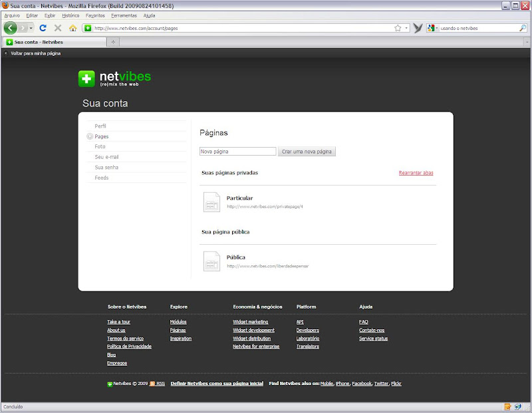Viewport: 532px width, 413px height.
Task: Open Termos do serviço footer link
Action: (125, 339)
